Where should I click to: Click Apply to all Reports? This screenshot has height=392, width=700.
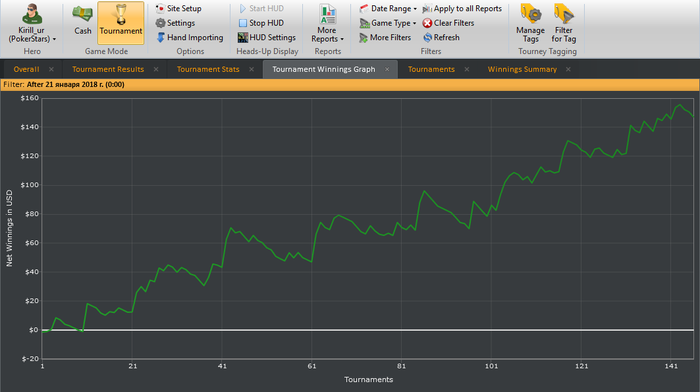(x=462, y=8)
